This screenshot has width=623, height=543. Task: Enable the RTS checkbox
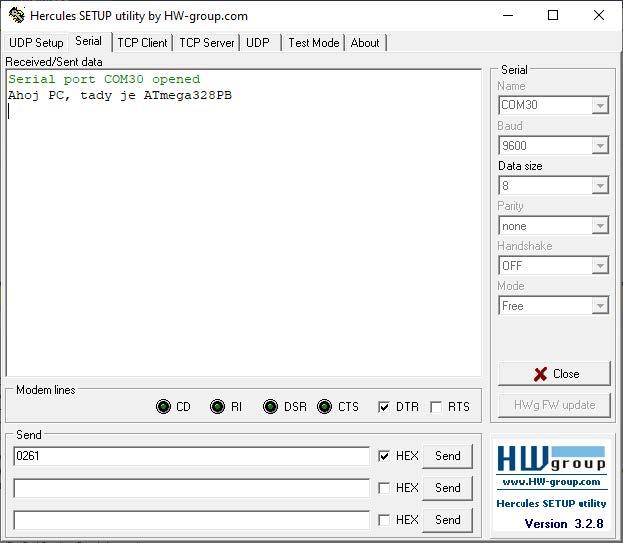click(x=436, y=407)
